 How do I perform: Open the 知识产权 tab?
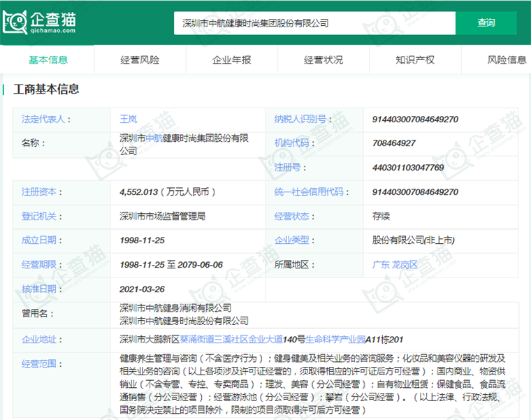coord(415,60)
